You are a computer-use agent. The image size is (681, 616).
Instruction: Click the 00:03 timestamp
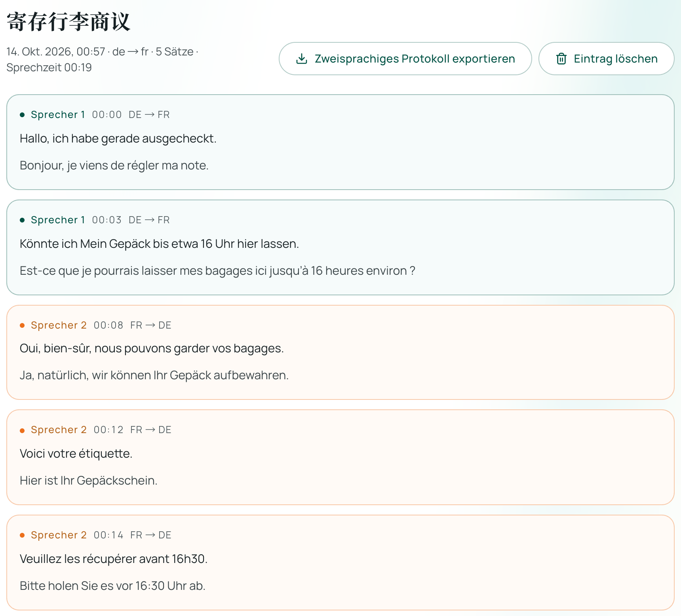107,220
